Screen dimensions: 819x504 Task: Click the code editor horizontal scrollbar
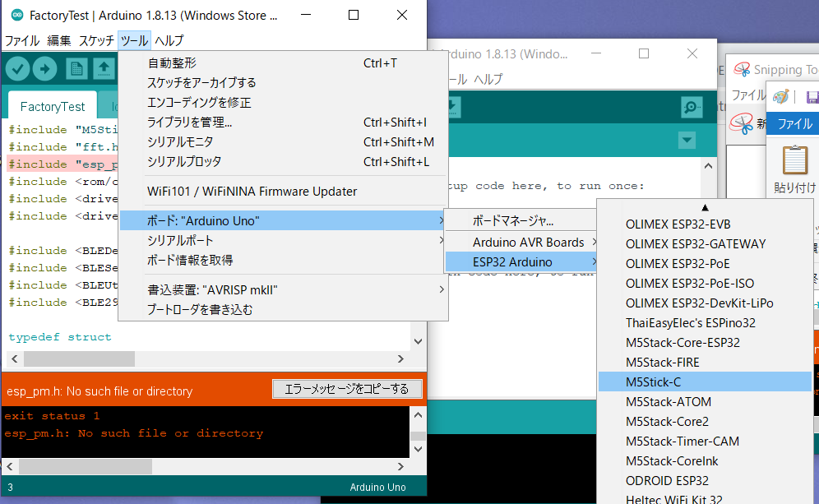click(x=79, y=358)
